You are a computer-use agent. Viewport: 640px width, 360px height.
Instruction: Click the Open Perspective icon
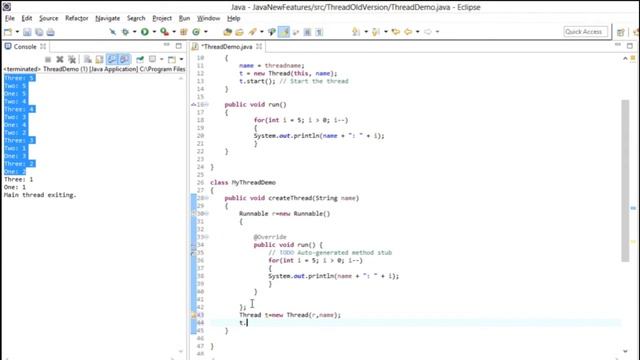point(621,32)
